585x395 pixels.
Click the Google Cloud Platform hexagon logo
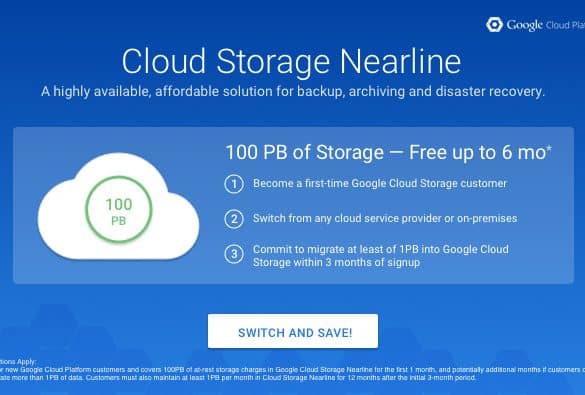[x=494, y=25]
